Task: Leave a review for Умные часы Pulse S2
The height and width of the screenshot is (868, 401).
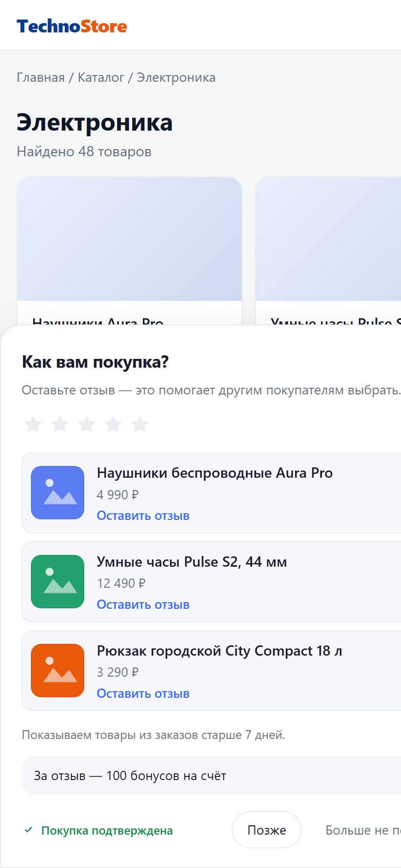Action: [x=143, y=605]
